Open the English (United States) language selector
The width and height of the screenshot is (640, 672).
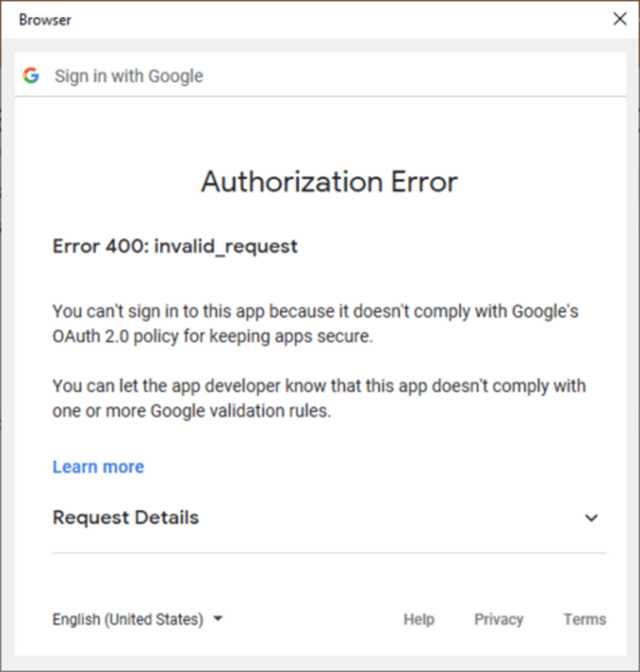pyautogui.click(x=127, y=620)
